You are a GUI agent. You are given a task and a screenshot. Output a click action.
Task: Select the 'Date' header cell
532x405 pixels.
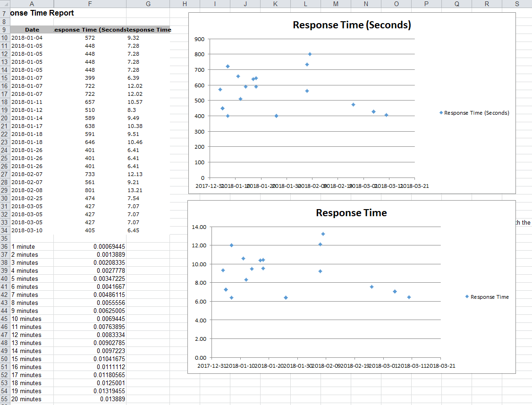pos(32,29)
